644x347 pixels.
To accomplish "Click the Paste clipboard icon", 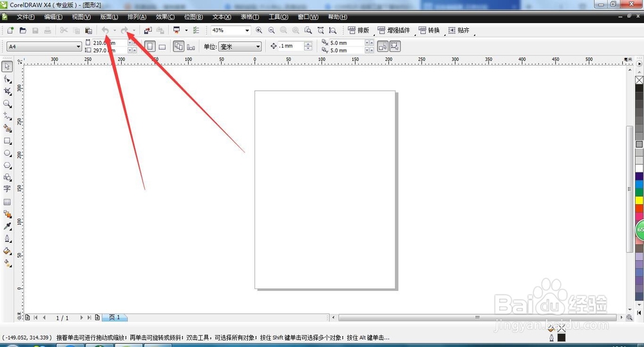I will point(88,30).
